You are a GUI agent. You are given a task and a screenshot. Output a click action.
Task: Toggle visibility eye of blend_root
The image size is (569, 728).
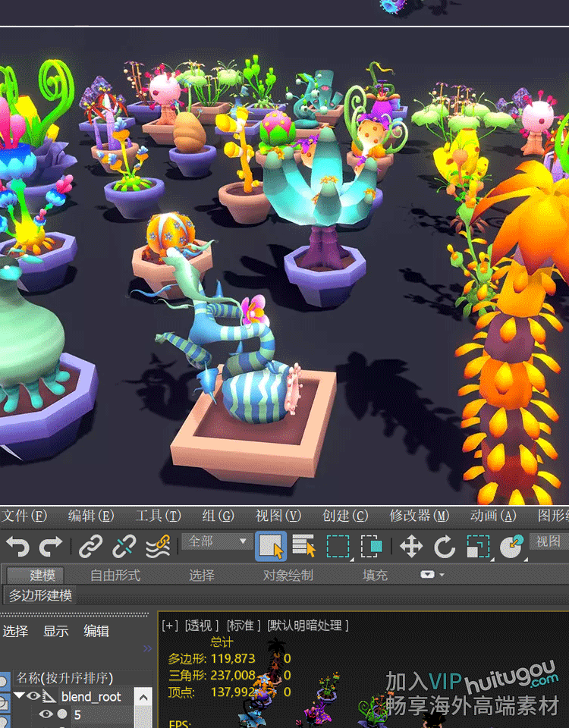[33, 696]
